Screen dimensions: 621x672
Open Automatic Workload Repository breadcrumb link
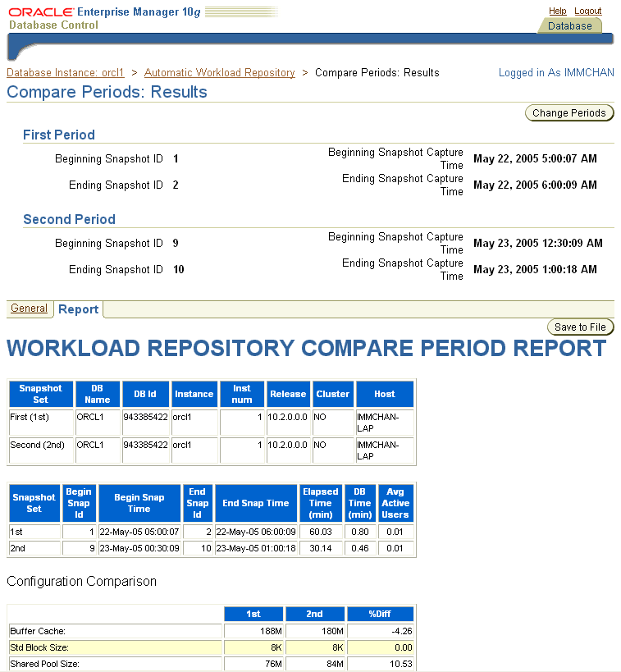219,73
